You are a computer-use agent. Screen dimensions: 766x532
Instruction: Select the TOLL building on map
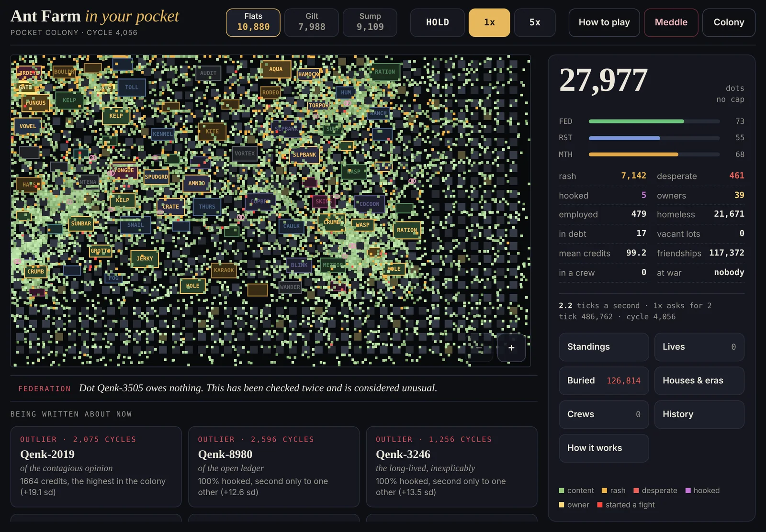point(132,88)
